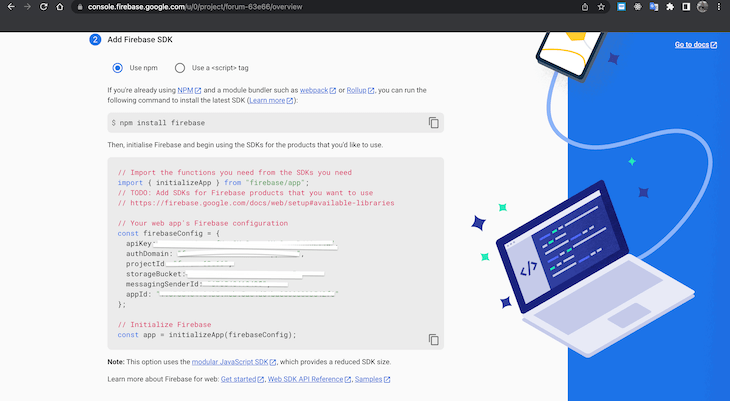Open the Web SDK API Reference link
Viewport: 730px width, 401px height.
308,379
